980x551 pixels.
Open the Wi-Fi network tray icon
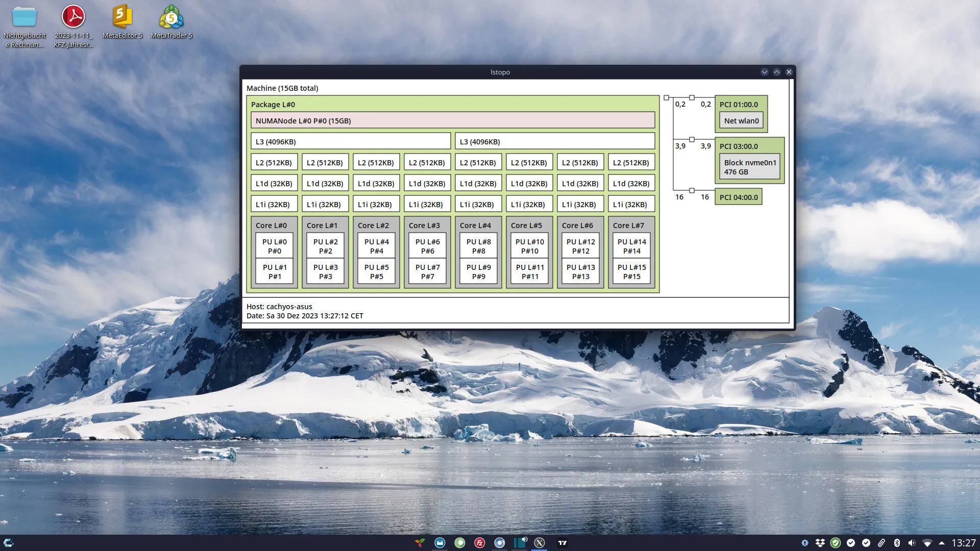tap(927, 543)
